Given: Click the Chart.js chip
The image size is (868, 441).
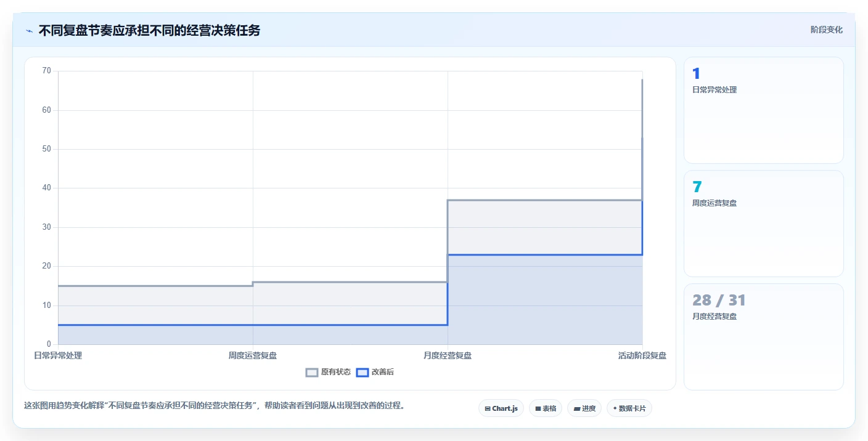Looking at the screenshot, I should (x=501, y=408).
